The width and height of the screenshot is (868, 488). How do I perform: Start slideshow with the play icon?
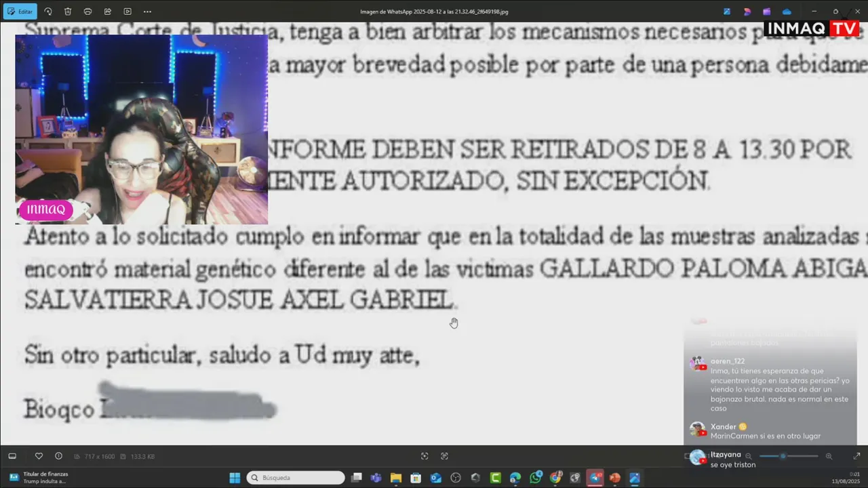[127, 12]
